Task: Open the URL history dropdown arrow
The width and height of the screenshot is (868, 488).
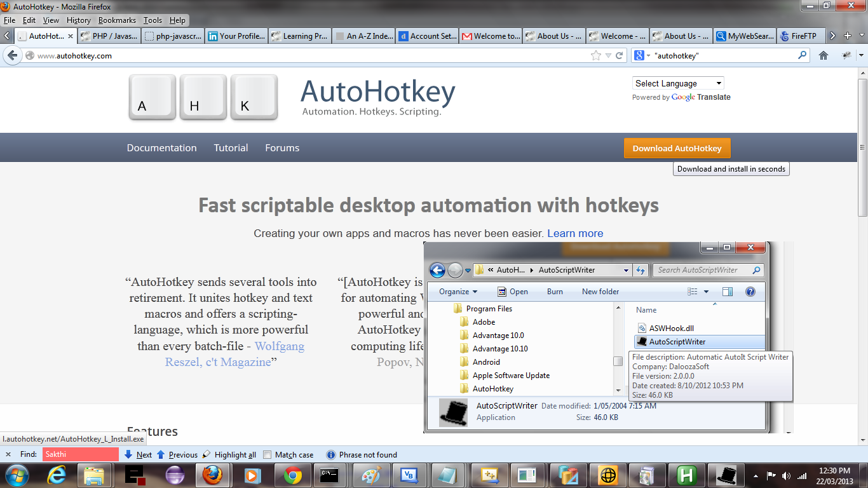Action: pyautogui.click(x=608, y=56)
